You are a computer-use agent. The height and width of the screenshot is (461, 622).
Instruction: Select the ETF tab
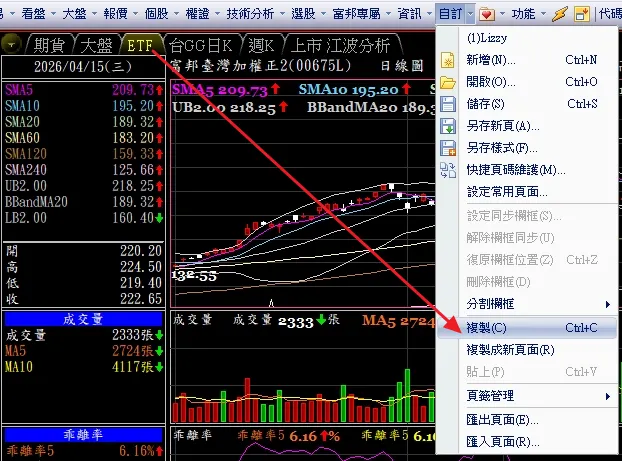140,45
